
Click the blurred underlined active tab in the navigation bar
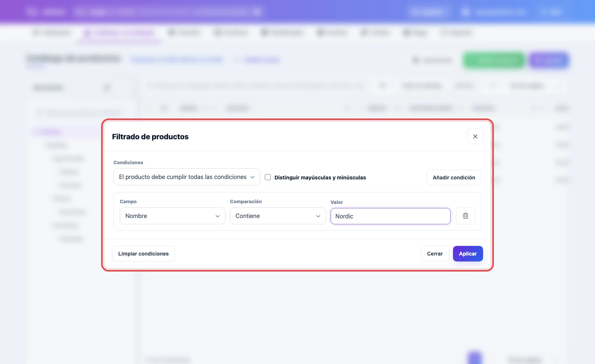[x=120, y=33]
